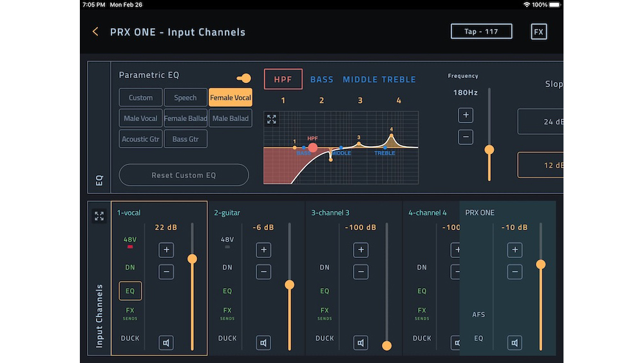
Task: Choose the Female Vocal EQ preset
Action: click(231, 97)
